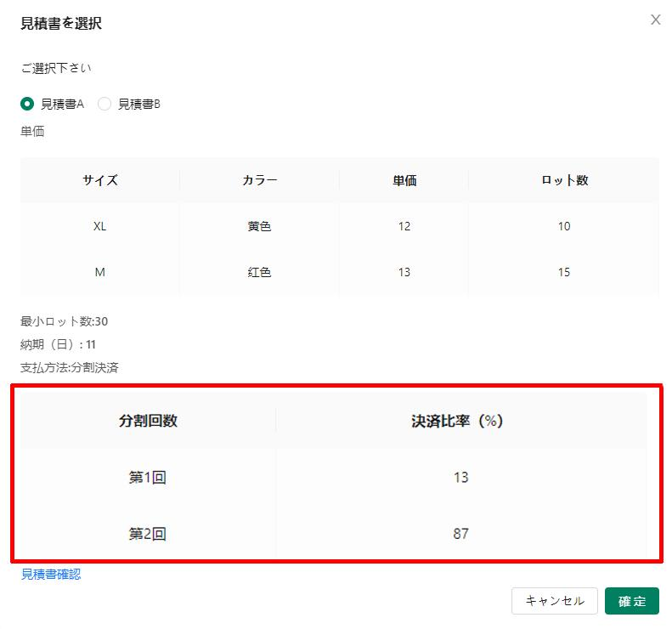The height and width of the screenshot is (629, 672).
Task: Click the 分割回数 column header
Action: pos(148,421)
